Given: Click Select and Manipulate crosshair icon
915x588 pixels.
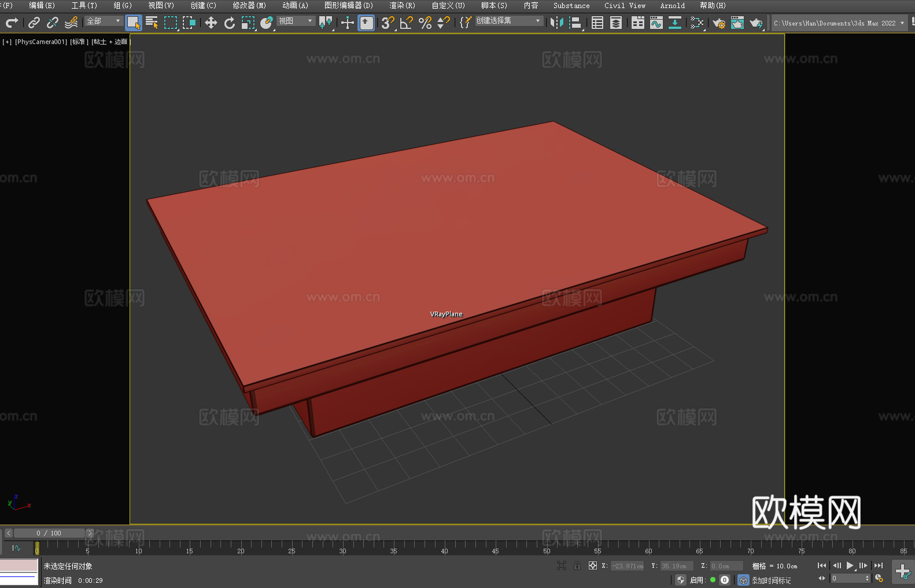Looking at the screenshot, I should coord(348,23).
